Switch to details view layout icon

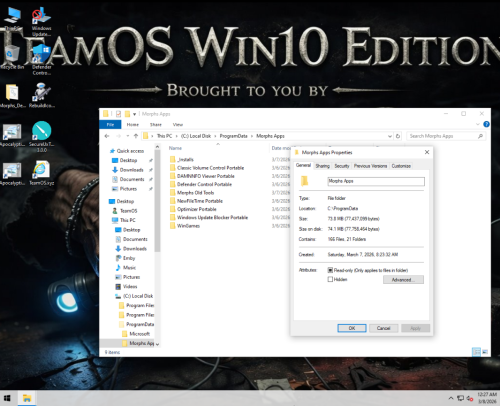click(476, 352)
